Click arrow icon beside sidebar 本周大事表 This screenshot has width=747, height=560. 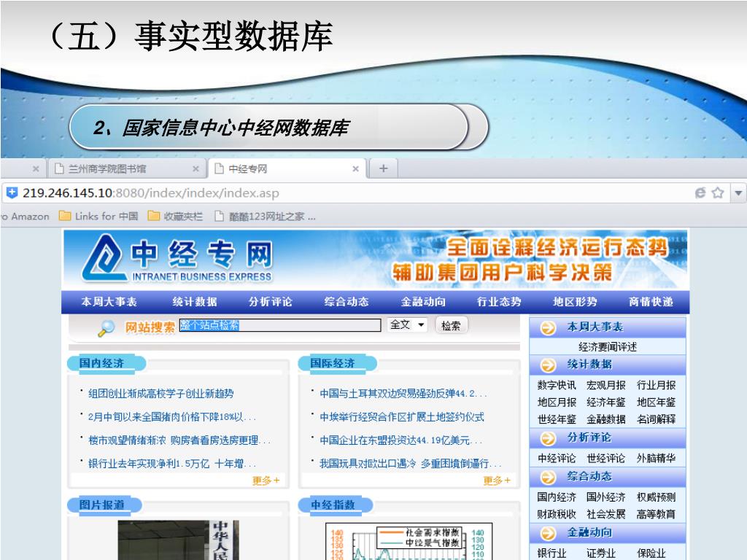548,327
